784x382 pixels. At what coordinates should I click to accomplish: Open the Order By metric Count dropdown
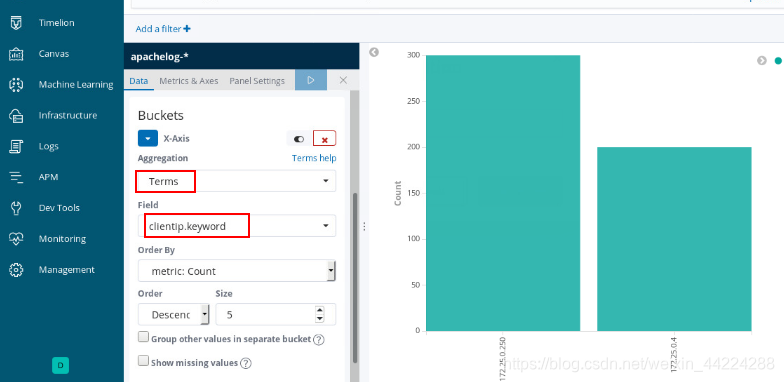237,271
